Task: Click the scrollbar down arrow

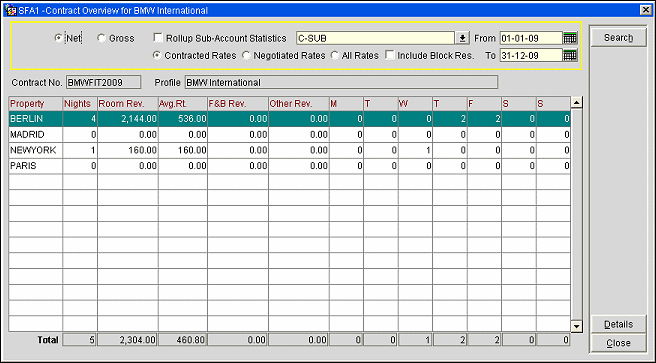Action: tap(577, 326)
